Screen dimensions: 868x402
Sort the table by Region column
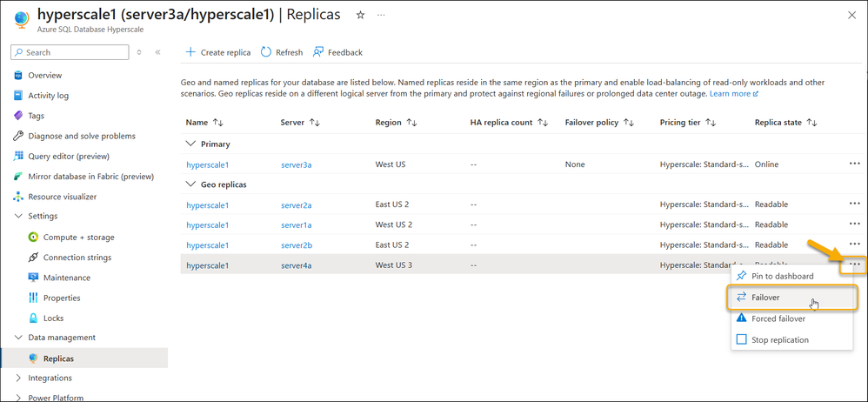point(396,123)
